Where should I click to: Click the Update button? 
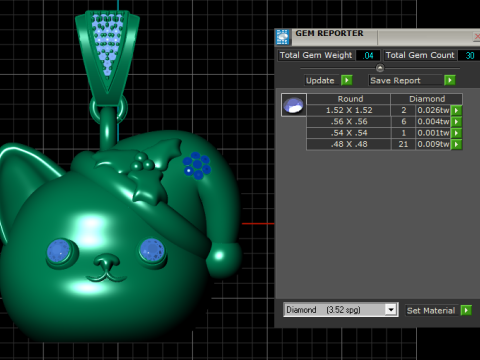click(x=321, y=81)
